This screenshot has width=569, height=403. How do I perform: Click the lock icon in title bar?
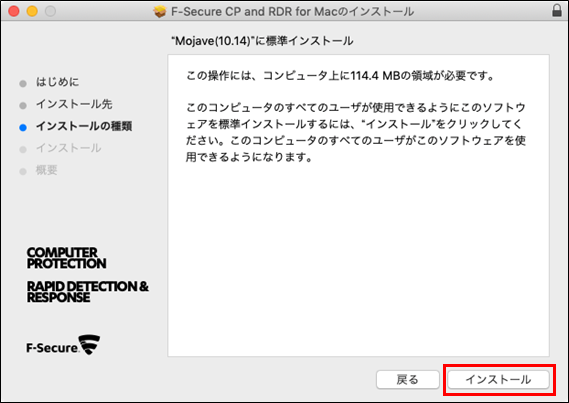557,11
